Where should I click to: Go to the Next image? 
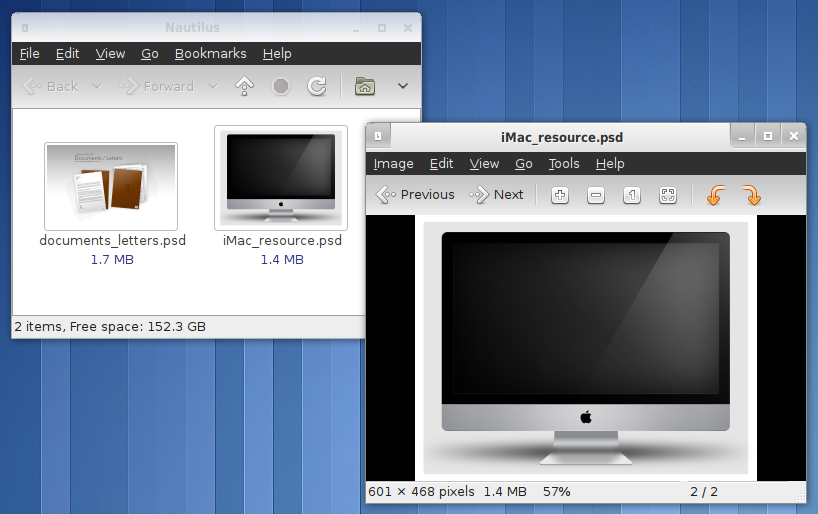496,195
